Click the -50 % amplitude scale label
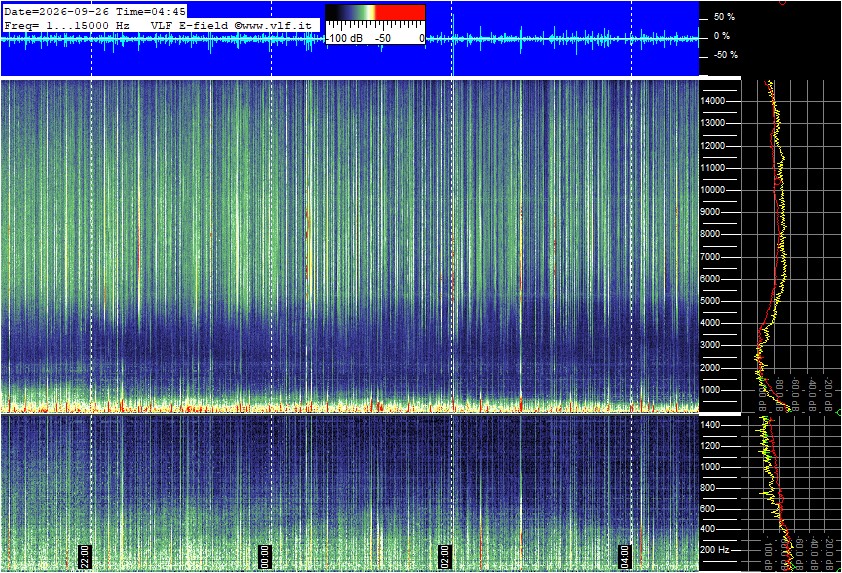Screen dimensions: 842x573 tap(725, 55)
